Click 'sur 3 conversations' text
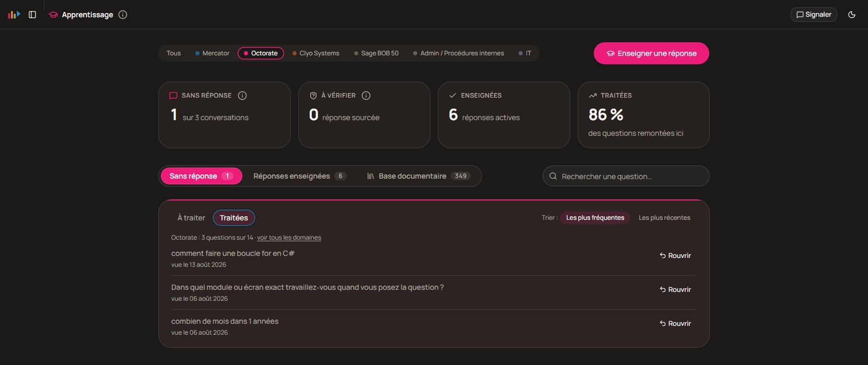Image resolution: width=868 pixels, height=365 pixels. 216,117
